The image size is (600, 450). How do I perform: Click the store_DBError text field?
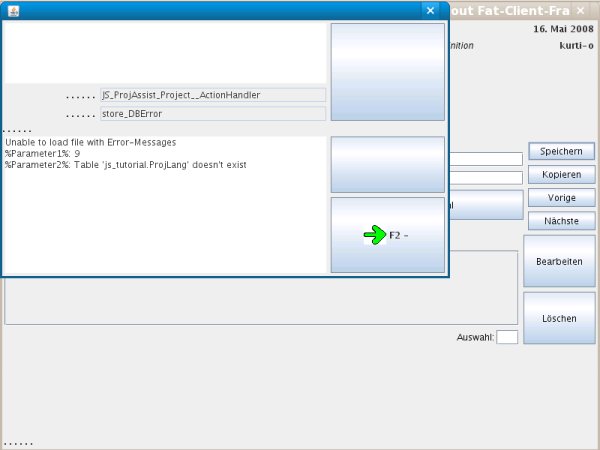pos(213,114)
